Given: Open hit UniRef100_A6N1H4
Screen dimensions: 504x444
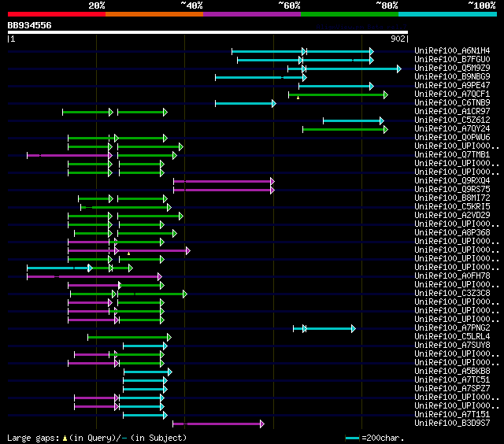Looking at the screenshot, I should [452, 50].
